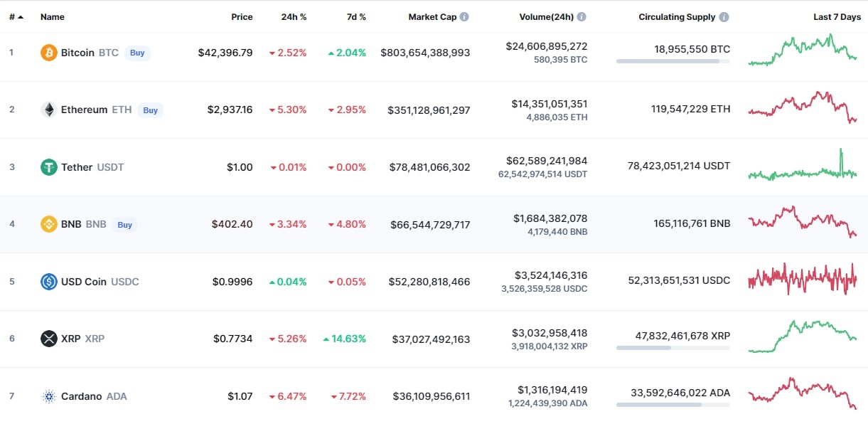Click BNB supply 165,116,761 BNB
The image size is (868, 424).
[692, 223]
